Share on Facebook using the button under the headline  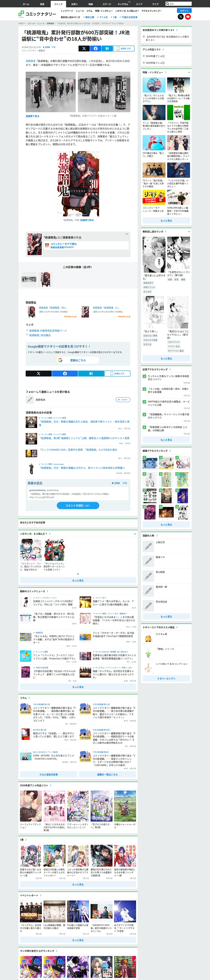(x=96, y=48)
